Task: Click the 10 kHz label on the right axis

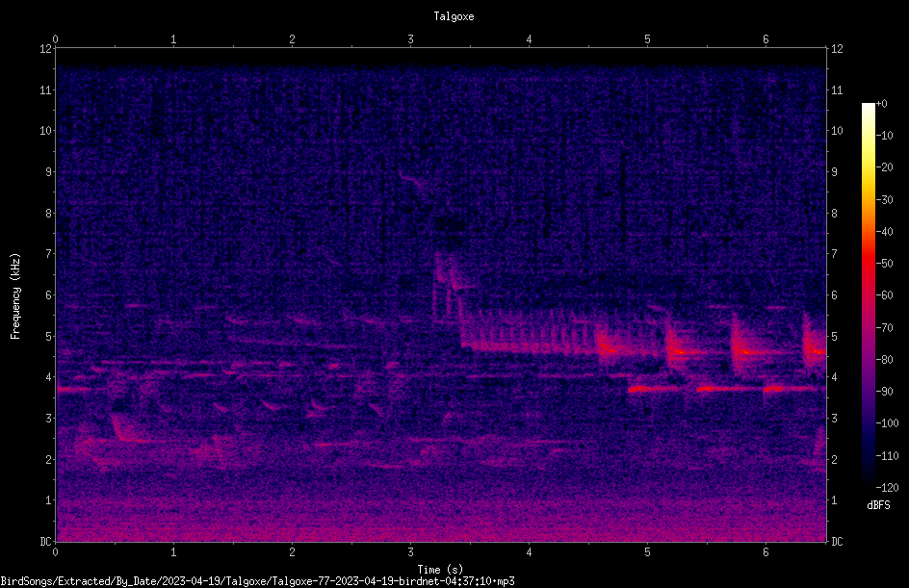Action: click(837, 131)
